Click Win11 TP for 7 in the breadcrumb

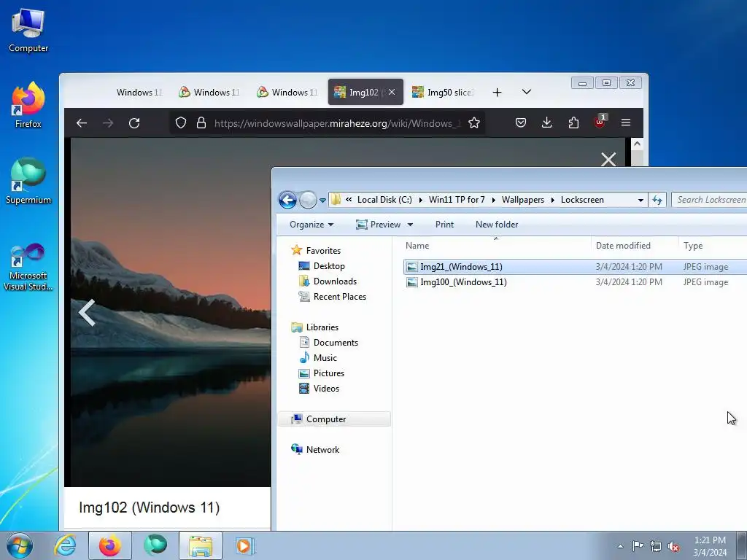point(457,200)
